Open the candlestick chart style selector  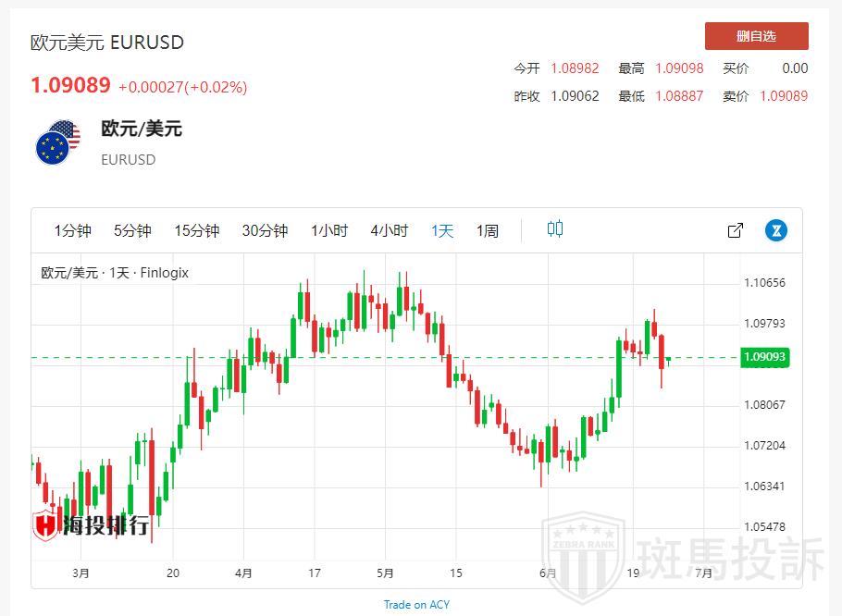(x=554, y=229)
